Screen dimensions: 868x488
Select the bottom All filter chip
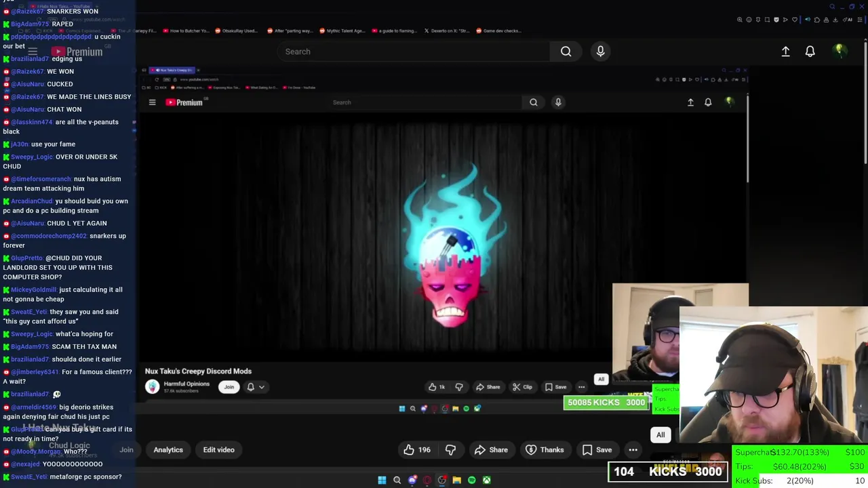[660, 435]
